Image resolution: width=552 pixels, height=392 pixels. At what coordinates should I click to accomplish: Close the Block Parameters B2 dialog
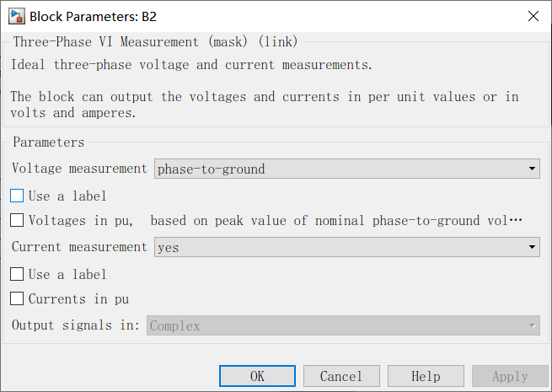tap(533, 16)
